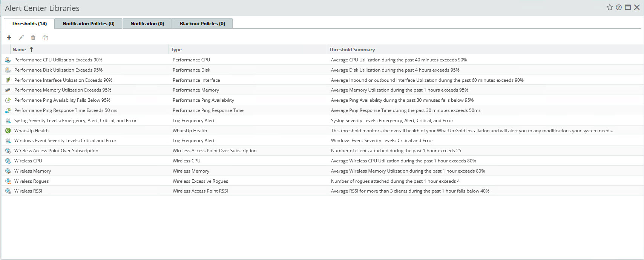Click the Performance Memory type cell

196,90
